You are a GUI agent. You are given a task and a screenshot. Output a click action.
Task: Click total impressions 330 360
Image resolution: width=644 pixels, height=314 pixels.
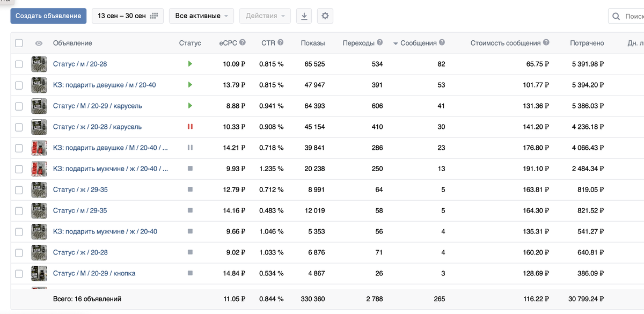[313, 298]
